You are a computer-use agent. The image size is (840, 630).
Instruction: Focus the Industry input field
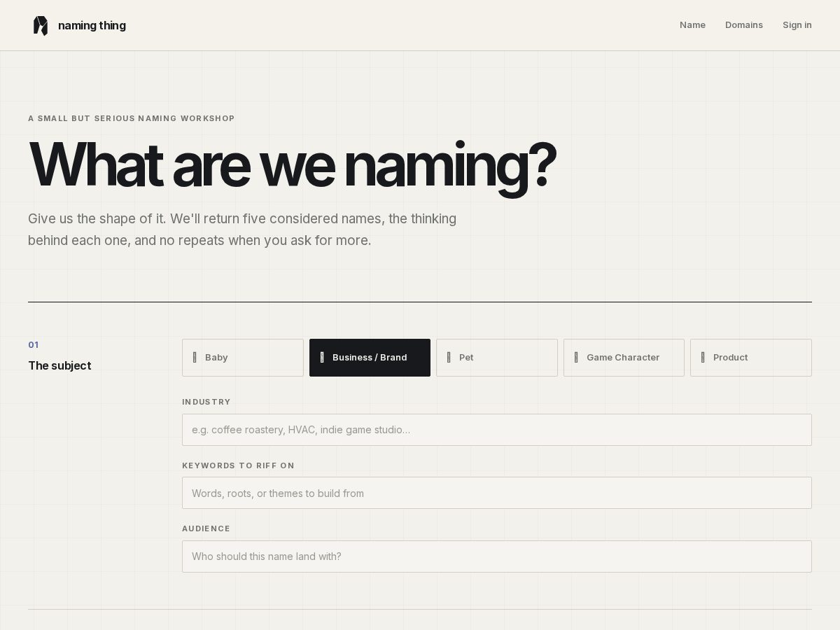coord(497,430)
